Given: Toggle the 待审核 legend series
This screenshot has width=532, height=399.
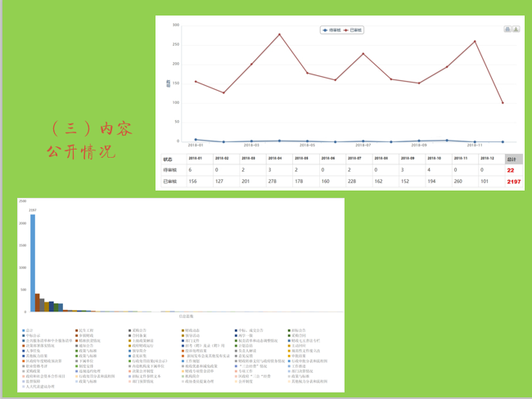Looking at the screenshot, I should [332, 30].
